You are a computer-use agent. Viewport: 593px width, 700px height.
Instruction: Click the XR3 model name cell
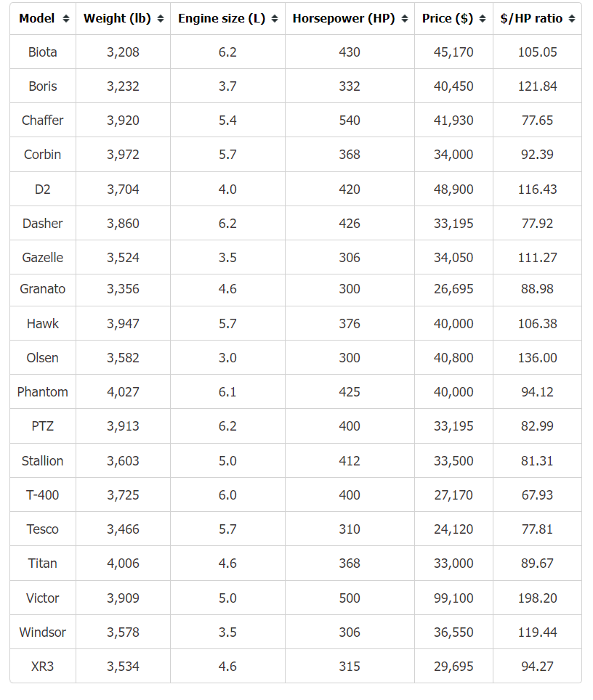pos(43,666)
